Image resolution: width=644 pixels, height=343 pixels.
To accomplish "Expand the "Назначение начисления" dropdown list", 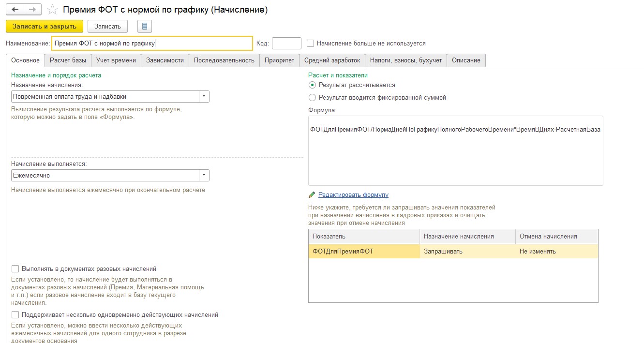I will click(204, 96).
